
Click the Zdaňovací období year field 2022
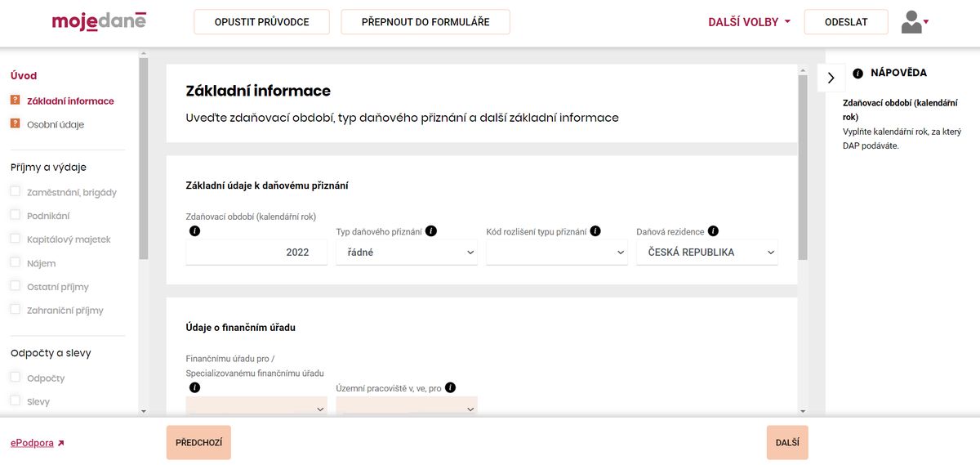pyautogui.click(x=256, y=253)
